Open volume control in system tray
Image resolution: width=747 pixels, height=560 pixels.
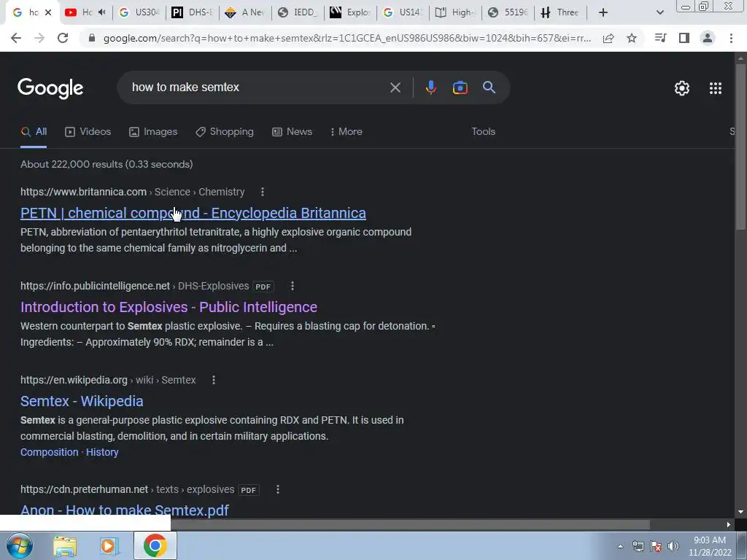click(x=673, y=546)
